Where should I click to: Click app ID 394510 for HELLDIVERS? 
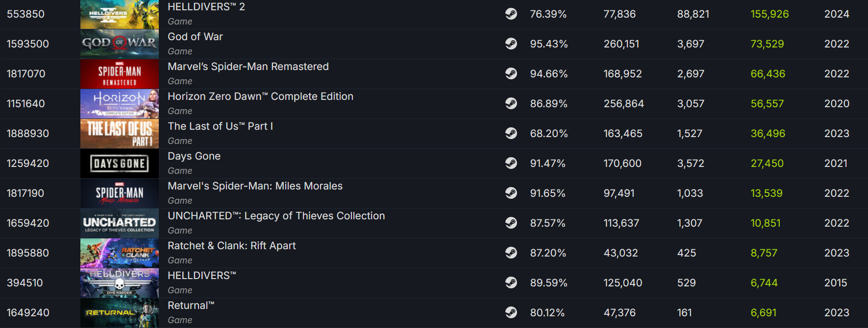25,283
